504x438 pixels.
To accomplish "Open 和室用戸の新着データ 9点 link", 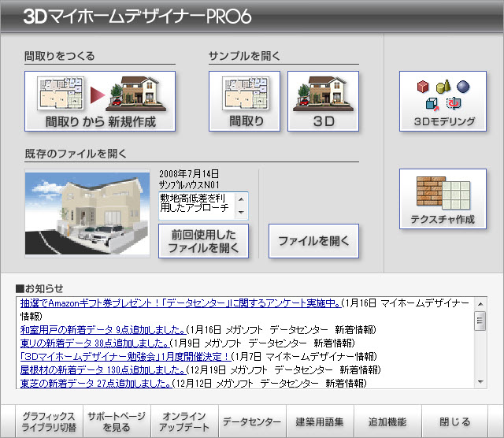I will [103, 329].
